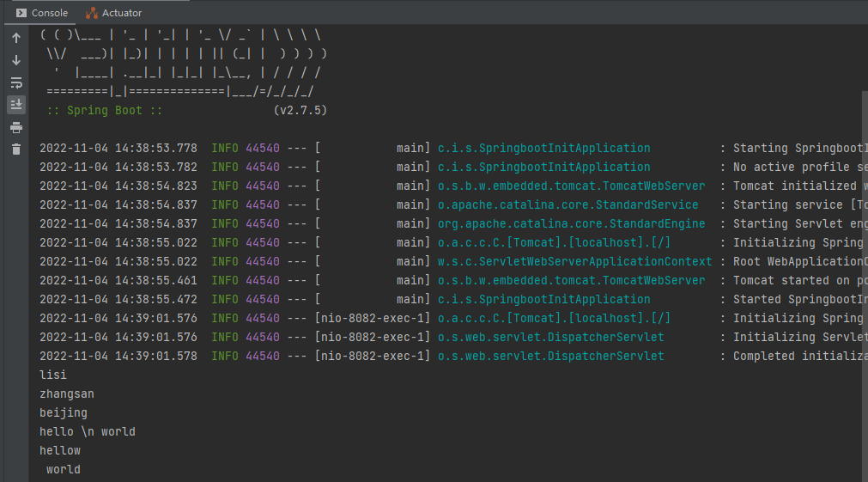The image size is (868, 482).
Task: Click the terminal icon on Console tab
Action: (x=21, y=13)
